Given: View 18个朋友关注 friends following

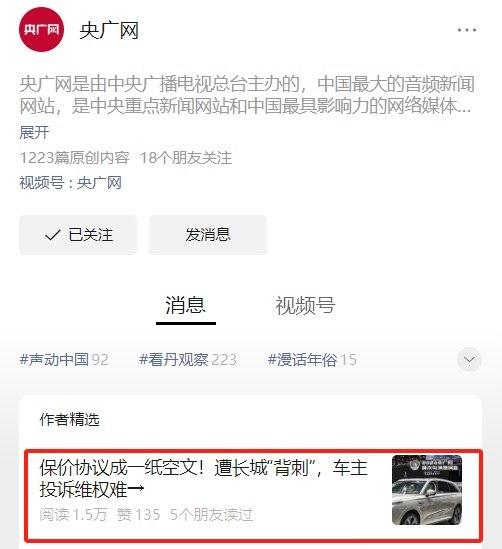Looking at the screenshot, I should 186,158.
